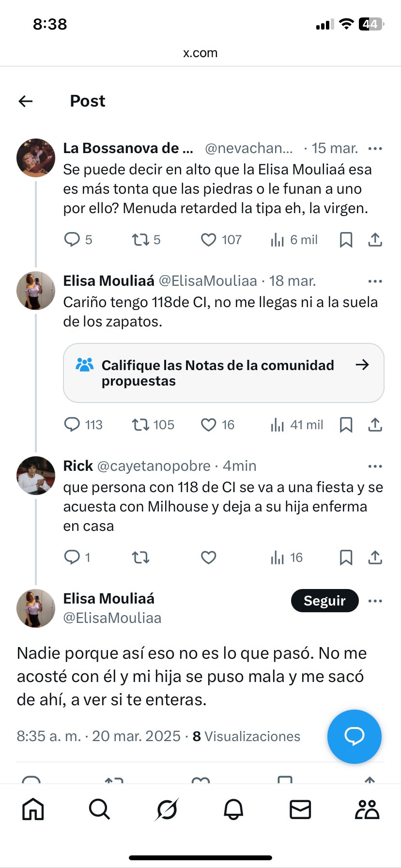Screen dimensions: 401x868
Task: Open the Search tab in bottom bar
Action: pyautogui.click(x=99, y=809)
